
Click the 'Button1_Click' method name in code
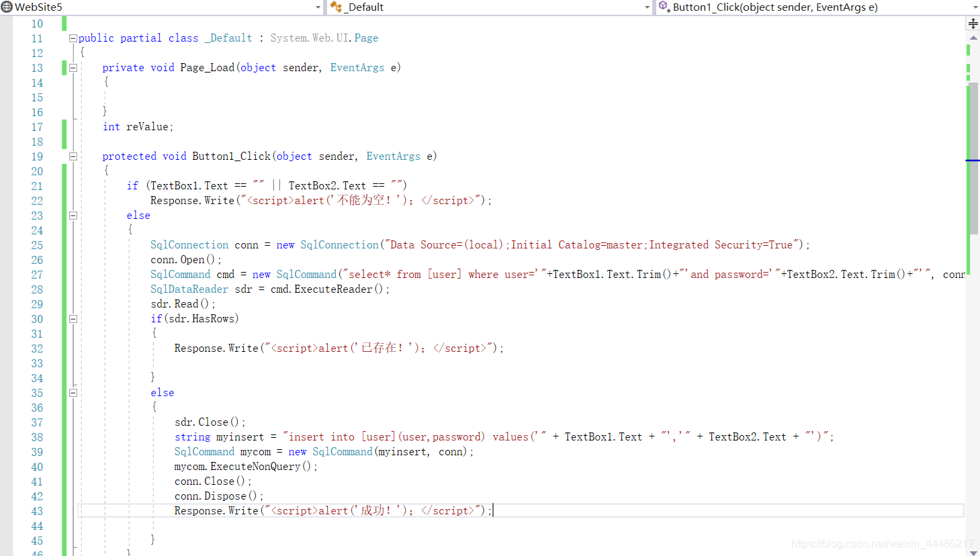(231, 156)
